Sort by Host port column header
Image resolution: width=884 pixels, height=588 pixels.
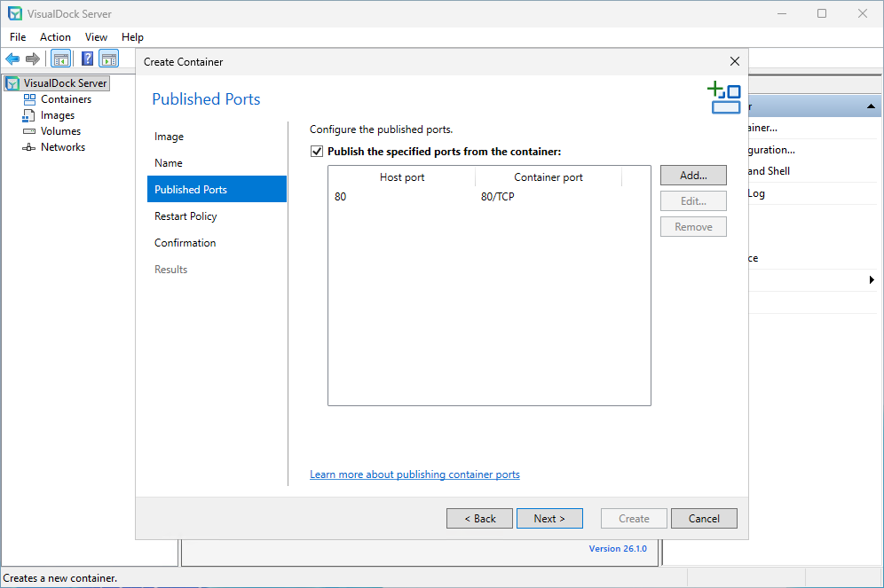(x=402, y=177)
